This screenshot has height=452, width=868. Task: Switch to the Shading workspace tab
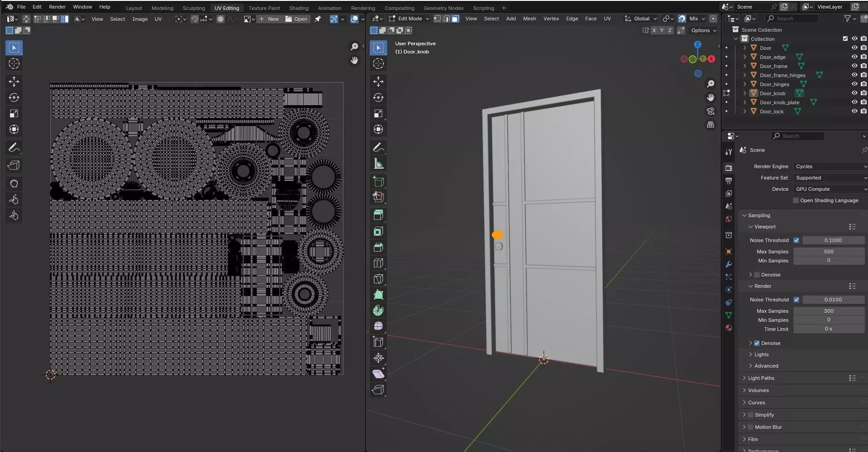coord(299,8)
